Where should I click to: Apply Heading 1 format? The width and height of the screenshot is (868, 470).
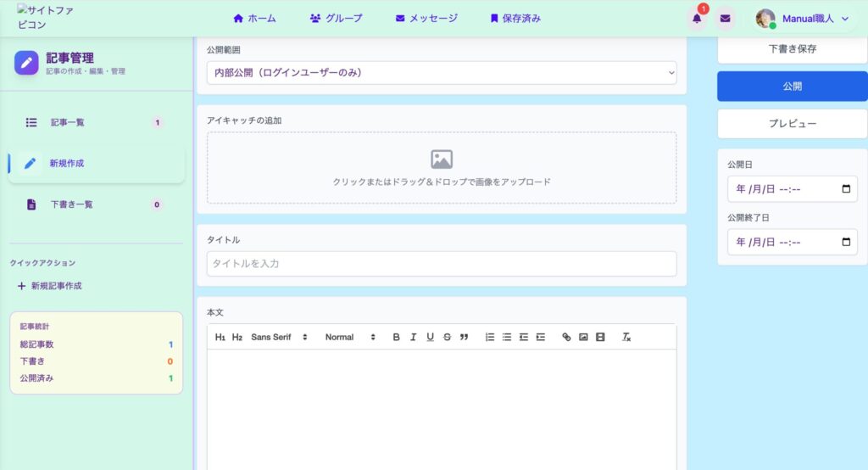[220, 337]
